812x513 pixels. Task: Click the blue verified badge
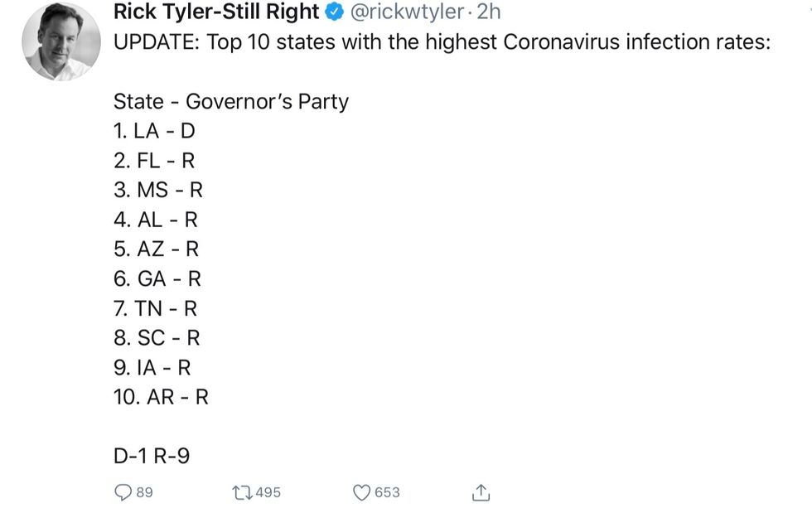coord(334,12)
